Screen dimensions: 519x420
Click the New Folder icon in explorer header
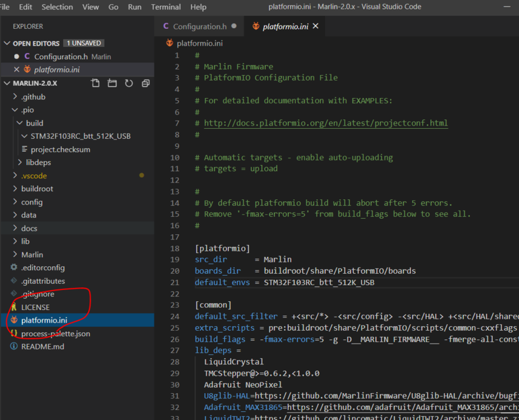(x=112, y=83)
